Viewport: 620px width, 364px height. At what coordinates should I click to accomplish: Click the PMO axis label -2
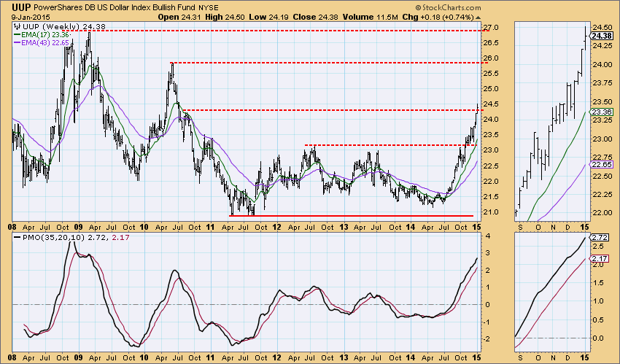(x=487, y=339)
